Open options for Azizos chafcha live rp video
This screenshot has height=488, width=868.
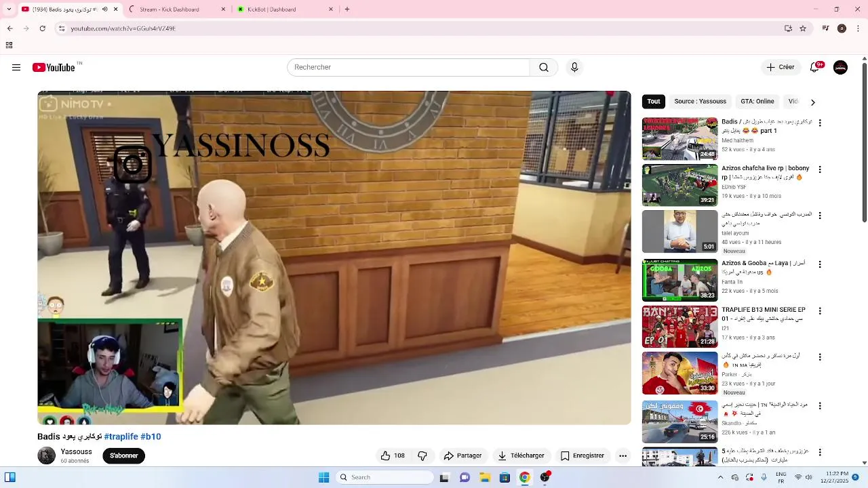click(x=820, y=169)
